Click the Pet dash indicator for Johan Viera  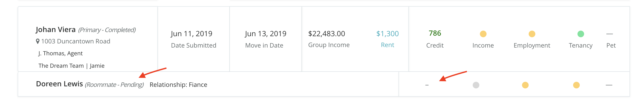pos(609,34)
